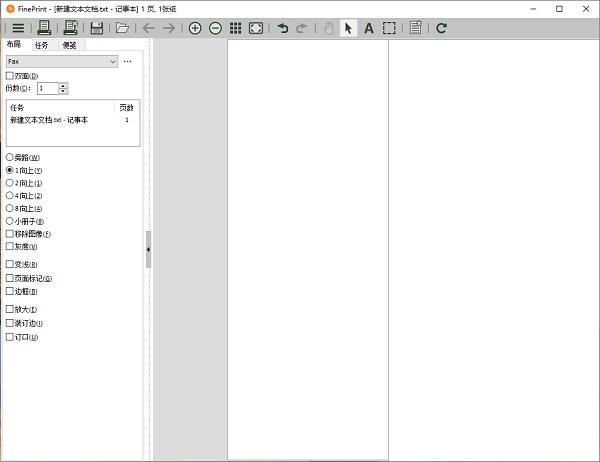Toggle the 边框 (borders) checkbox

pos(10,291)
